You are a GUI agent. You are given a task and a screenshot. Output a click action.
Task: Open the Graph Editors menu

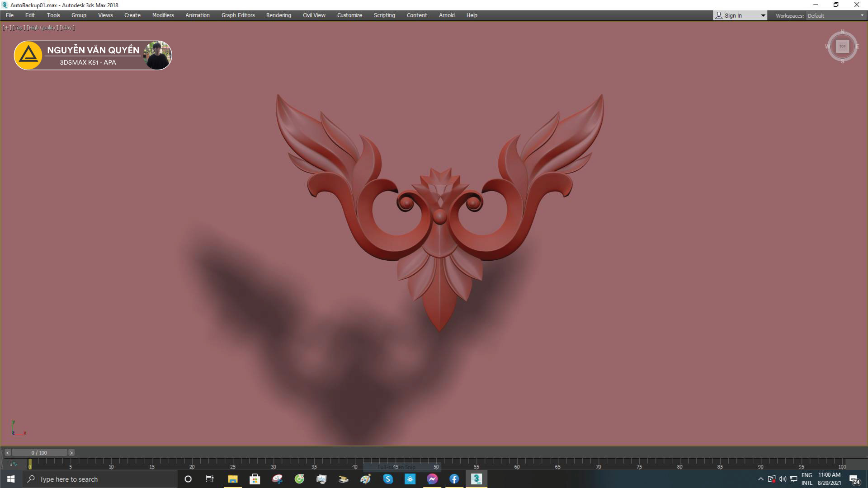coord(238,15)
